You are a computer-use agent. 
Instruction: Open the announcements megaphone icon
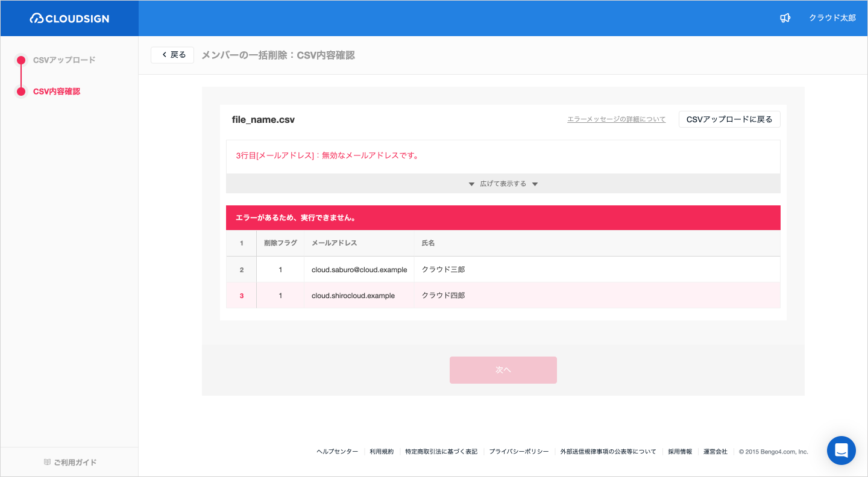(785, 18)
